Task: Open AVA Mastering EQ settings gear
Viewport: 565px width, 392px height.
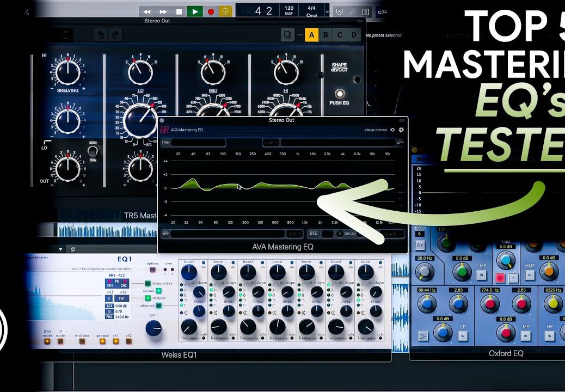Action: pos(401,130)
